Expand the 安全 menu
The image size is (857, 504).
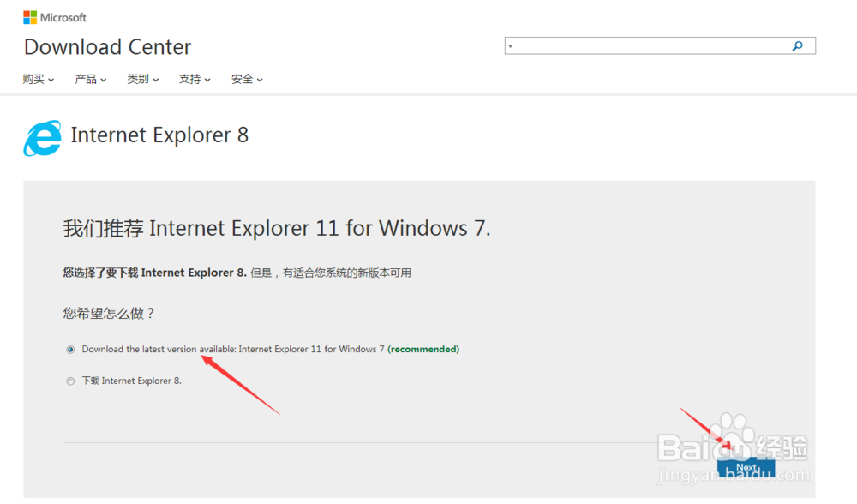247,79
